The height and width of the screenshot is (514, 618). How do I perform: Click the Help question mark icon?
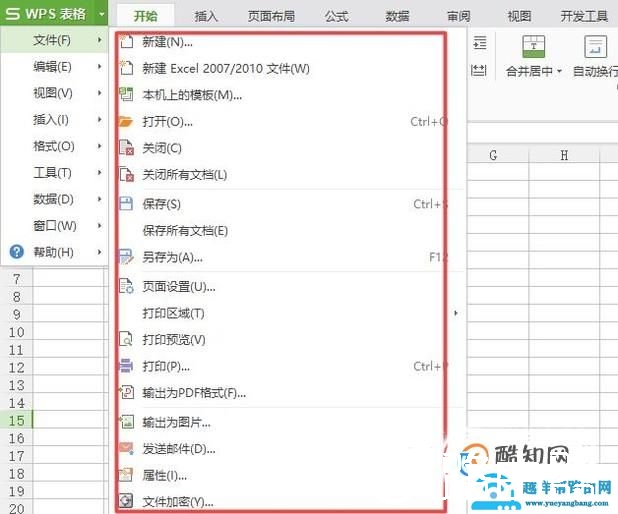pyautogui.click(x=17, y=251)
